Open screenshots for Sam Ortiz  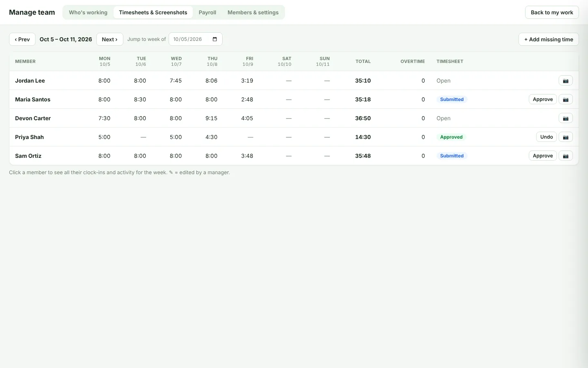566,156
